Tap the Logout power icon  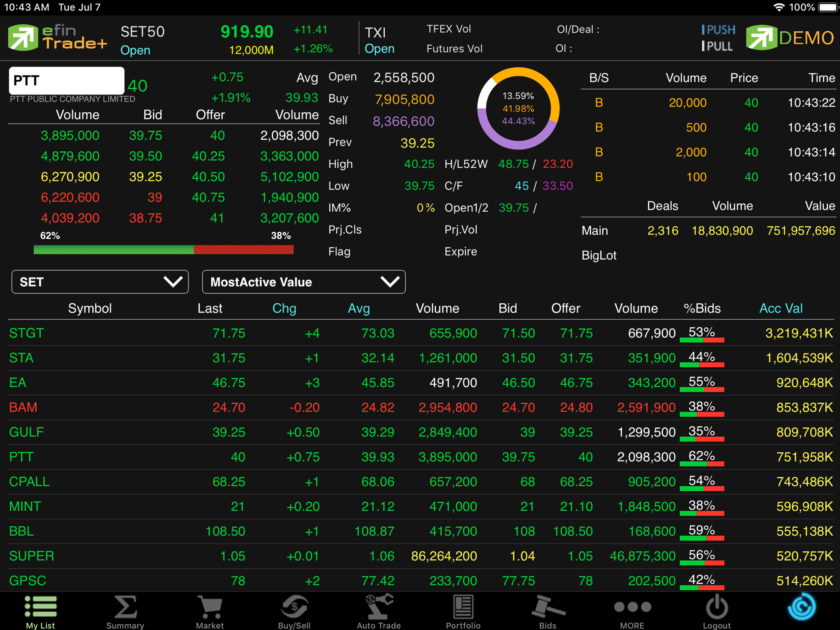tap(717, 606)
